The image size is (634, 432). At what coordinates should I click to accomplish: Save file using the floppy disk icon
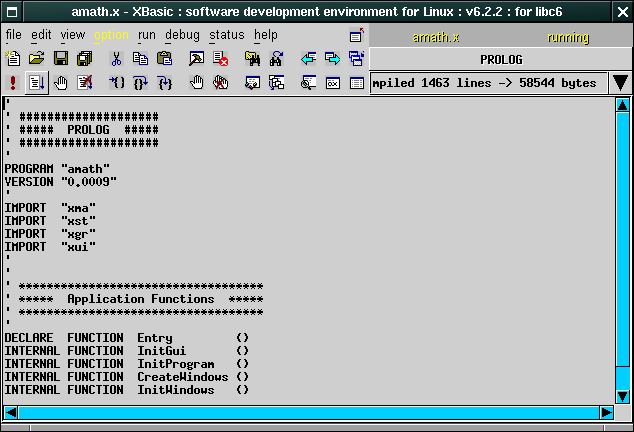pyautogui.click(x=61, y=59)
